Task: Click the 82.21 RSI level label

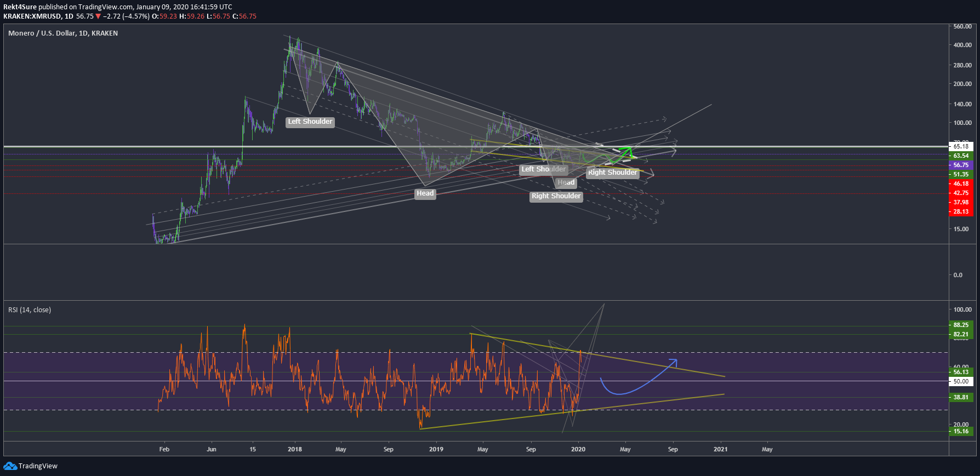Action: [961, 334]
